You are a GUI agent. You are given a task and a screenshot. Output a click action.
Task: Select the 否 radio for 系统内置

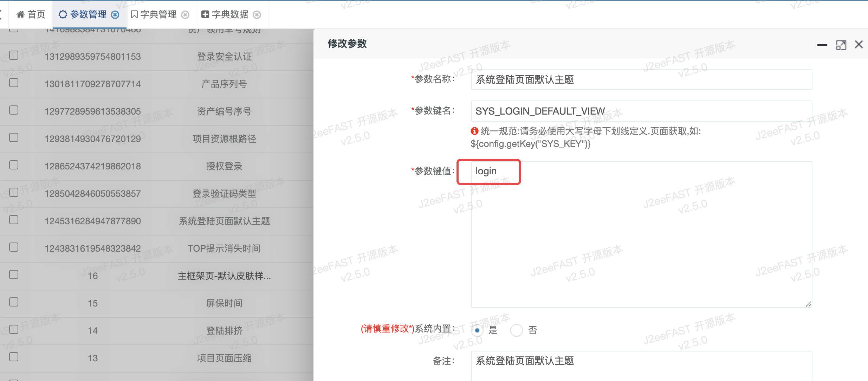tap(516, 330)
